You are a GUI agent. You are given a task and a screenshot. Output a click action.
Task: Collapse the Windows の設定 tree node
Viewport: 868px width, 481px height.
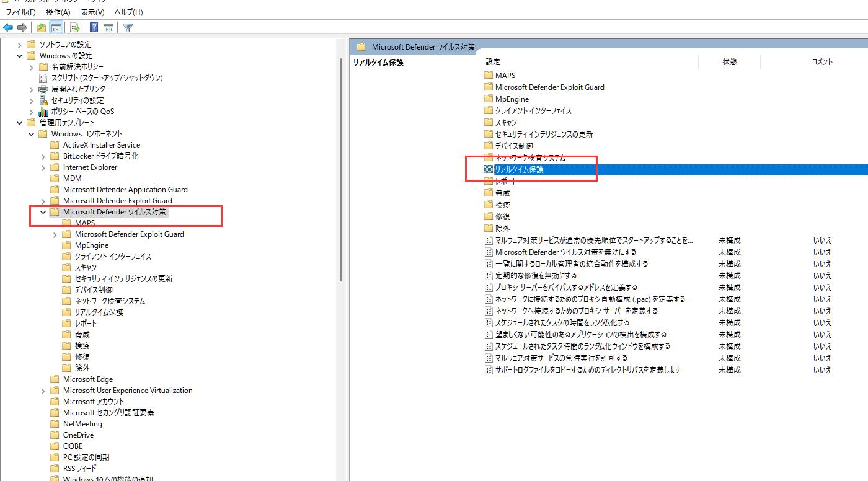point(19,56)
